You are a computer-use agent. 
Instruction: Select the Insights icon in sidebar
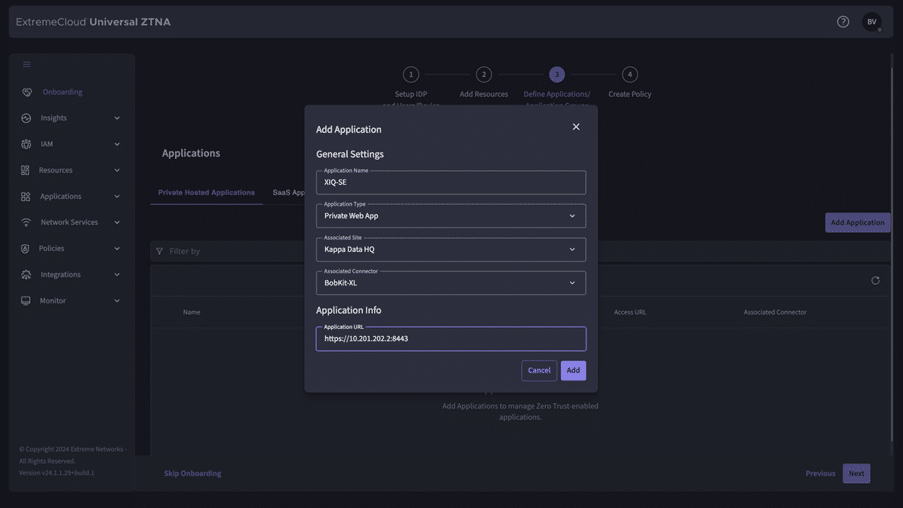click(26, 118)
